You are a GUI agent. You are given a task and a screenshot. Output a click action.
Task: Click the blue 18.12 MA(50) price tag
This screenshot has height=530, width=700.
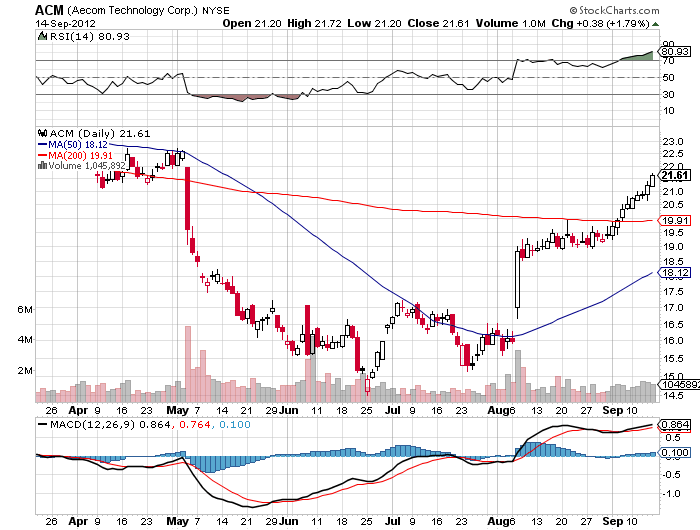pyautogui.click(x=675, y=272)
